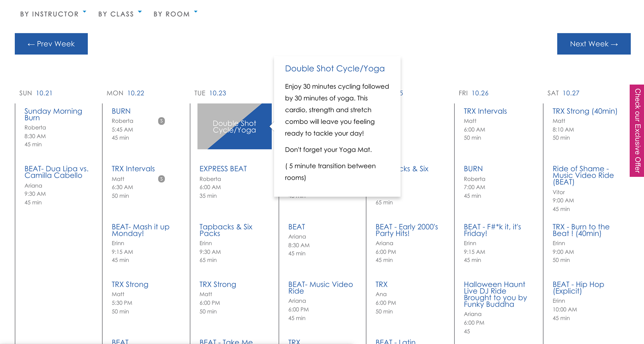This screenshot has height=344, width=644.
Task: Open BEAT- Dua Lipa vs. Camilla Cabello class
Action: click(56, 172)
